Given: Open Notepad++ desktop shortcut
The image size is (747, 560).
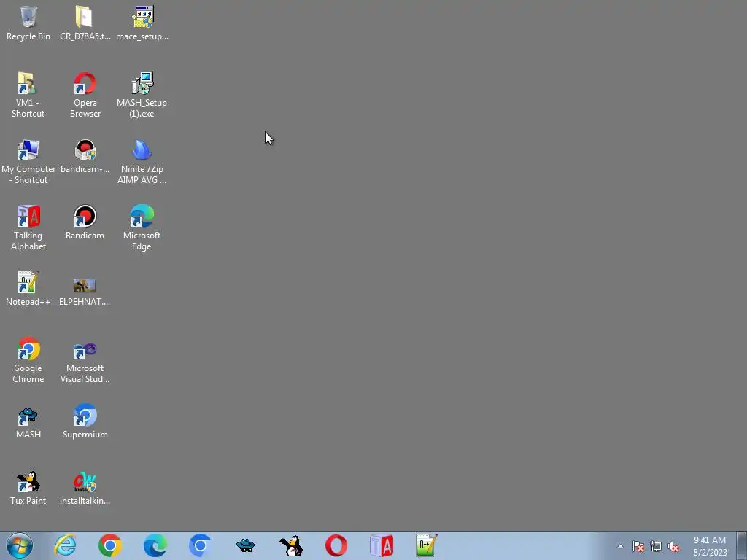Looking at the screenshot, I should (28, 289).
